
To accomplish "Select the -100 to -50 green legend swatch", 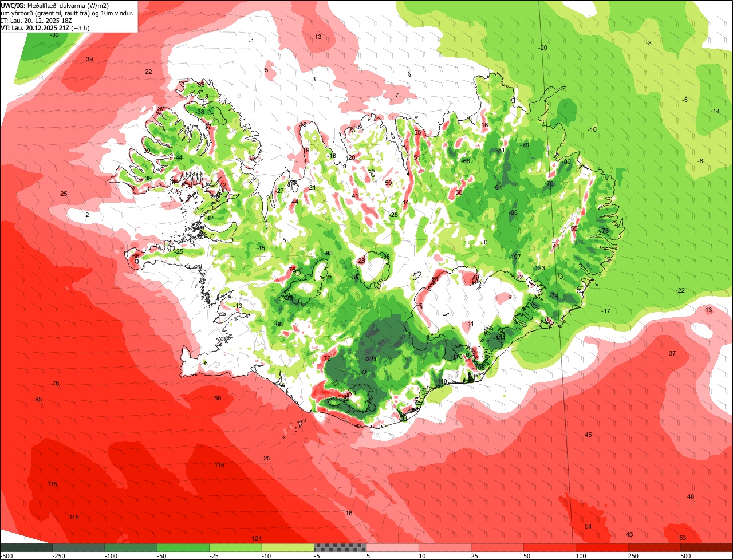I will (131, 547).
